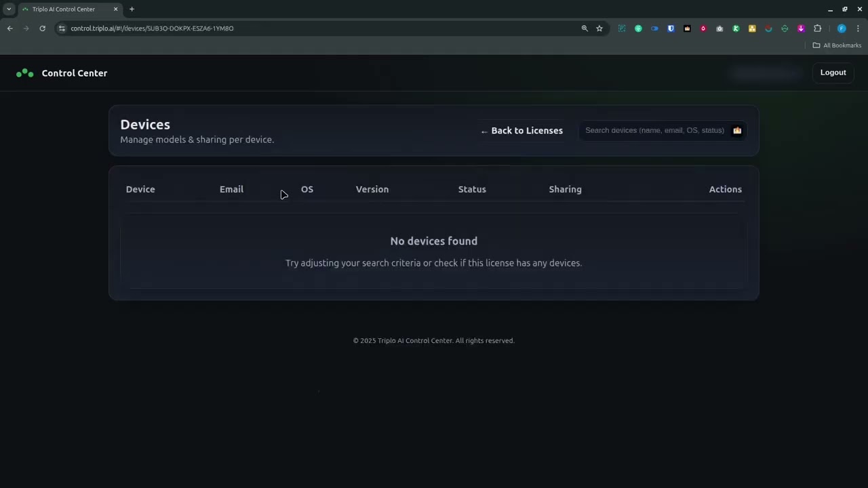Viewport: 868px width, 488px height.
Task: Open the Extensions puzzle-piece menu
Action: tap(817, 28)
